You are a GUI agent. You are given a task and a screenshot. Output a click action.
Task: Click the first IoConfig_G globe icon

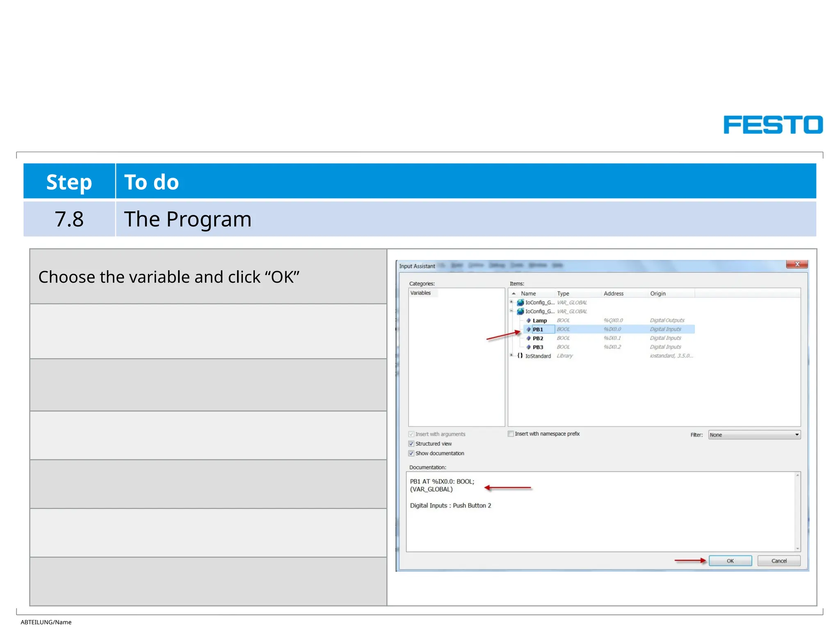(520, 302)
